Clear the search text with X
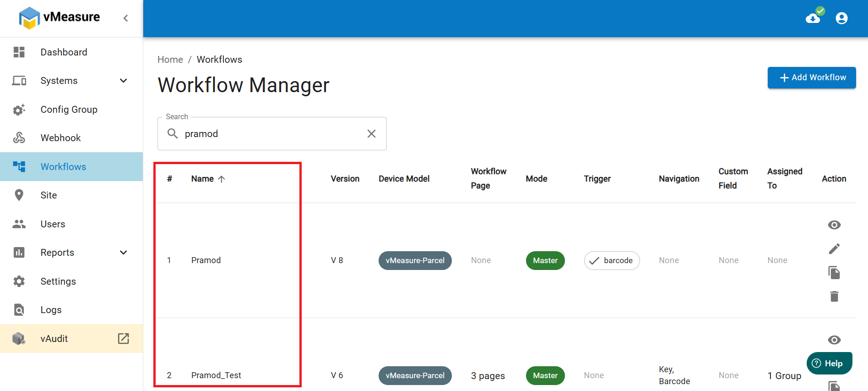The height and width of the screenshot is (391, 868). click(371, 133)
